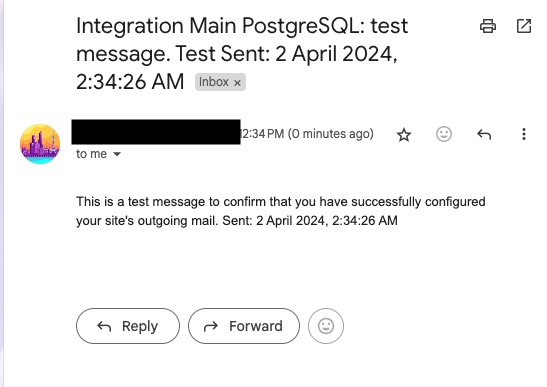Click the "2:34:26 AM" text in the subject
Image resolution: width=547 pixels, height=387 pixels.
point(130,82)
